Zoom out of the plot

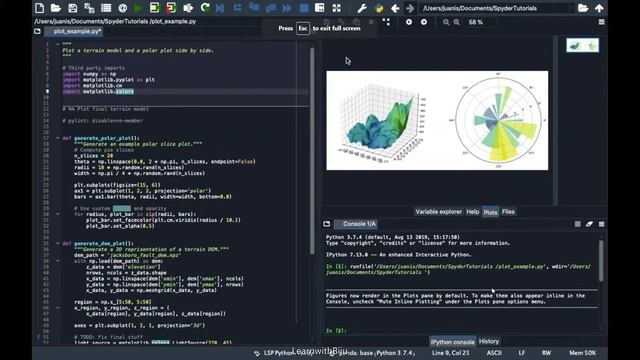pyautogui.click(x=446, y=22)
